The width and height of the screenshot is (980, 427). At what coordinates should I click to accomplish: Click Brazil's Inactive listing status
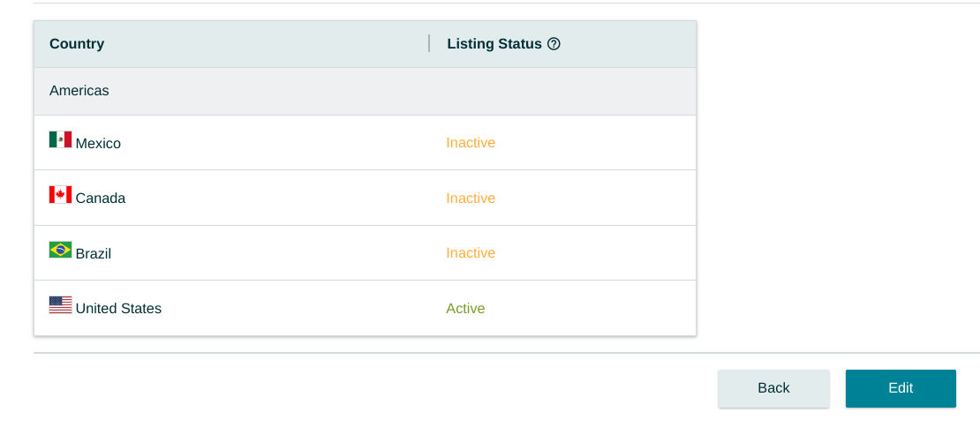(x=471, y=253)
